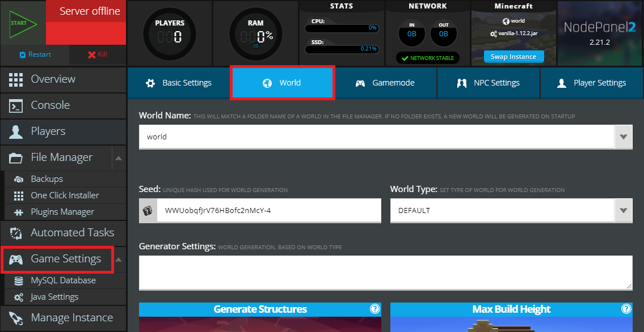Open the World Name dropdown

tap(624, 137)
